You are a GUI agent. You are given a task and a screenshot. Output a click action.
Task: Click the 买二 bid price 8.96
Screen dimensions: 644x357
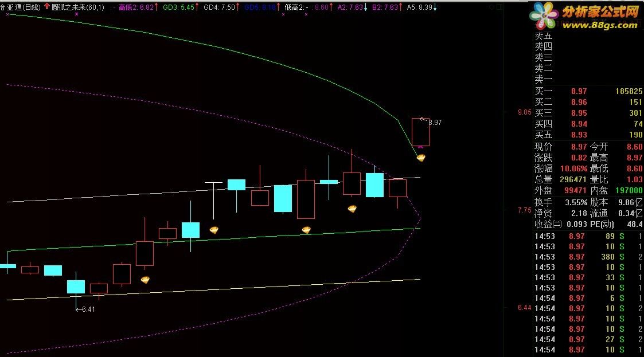[579, 102]
